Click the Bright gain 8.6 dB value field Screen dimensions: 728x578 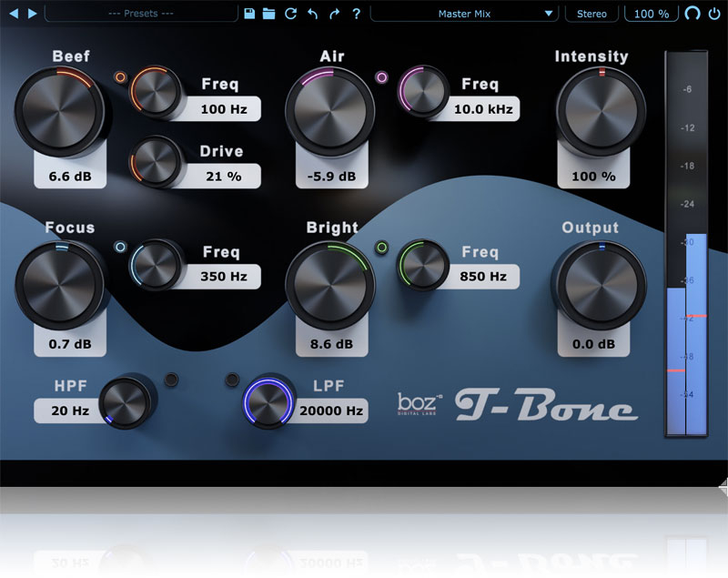(x=331, y=345)
